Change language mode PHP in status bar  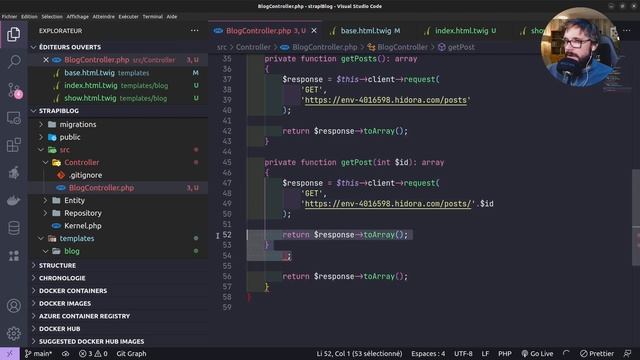pyautogui.click(x=504, y=353)
